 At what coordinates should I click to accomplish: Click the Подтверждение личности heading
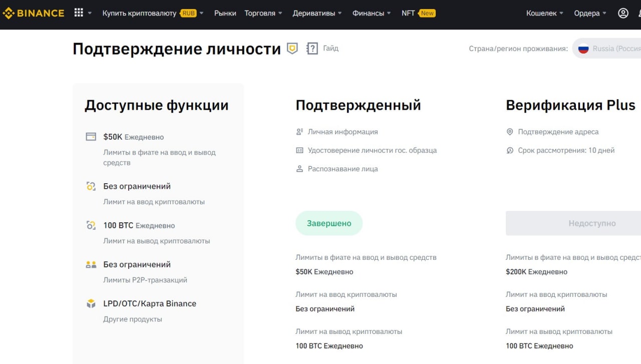pos(177,49)
